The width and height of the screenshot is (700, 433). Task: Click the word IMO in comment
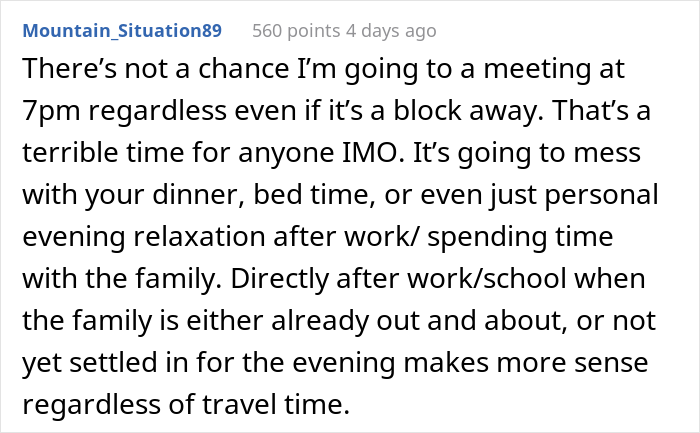tap(370, 153)
